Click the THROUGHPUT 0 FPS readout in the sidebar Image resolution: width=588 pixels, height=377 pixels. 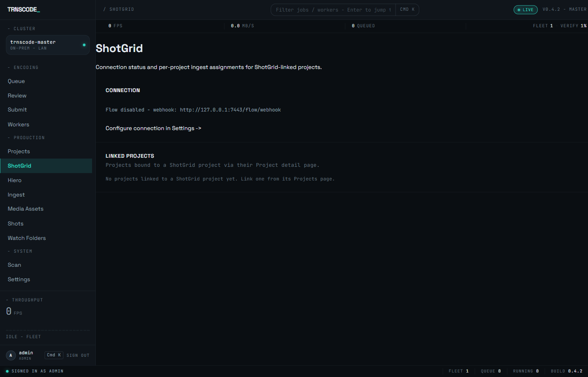[x=14, y=312]
